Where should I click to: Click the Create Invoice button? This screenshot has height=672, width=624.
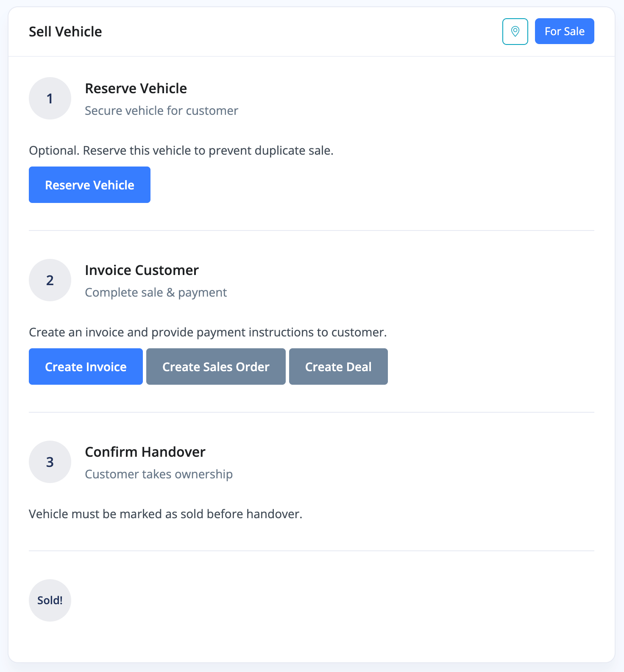pyautogui.click(x=86, y=367)
